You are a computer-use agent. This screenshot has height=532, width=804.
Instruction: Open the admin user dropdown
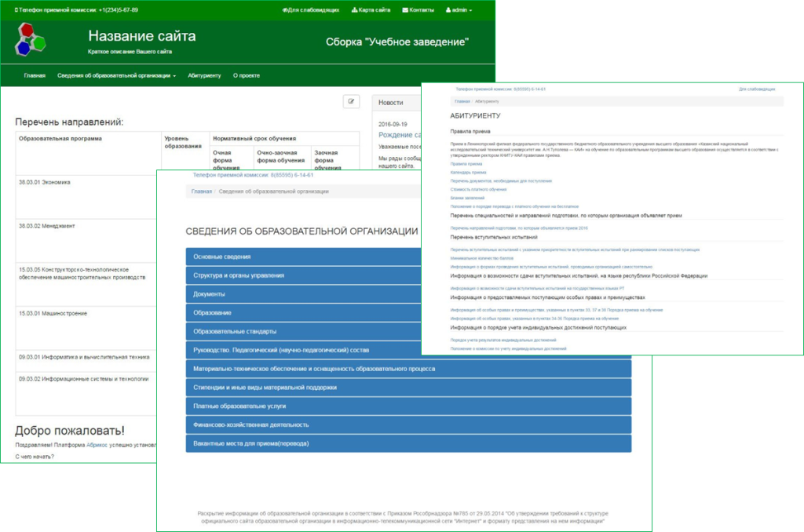(x=459, y=10)
